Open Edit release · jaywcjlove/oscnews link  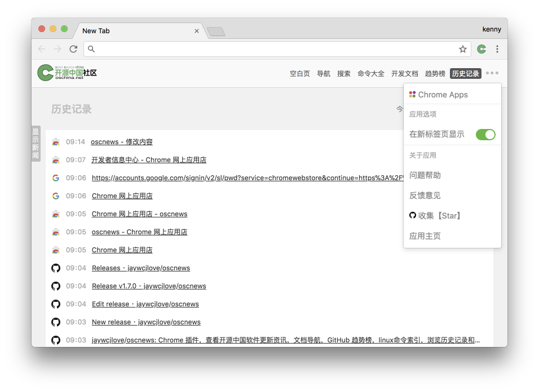145,304
